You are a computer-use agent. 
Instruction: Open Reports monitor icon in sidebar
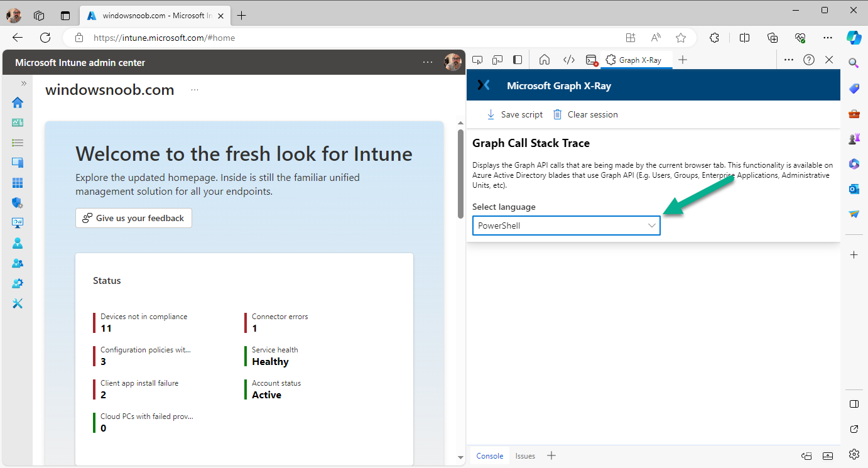[18, 223]
